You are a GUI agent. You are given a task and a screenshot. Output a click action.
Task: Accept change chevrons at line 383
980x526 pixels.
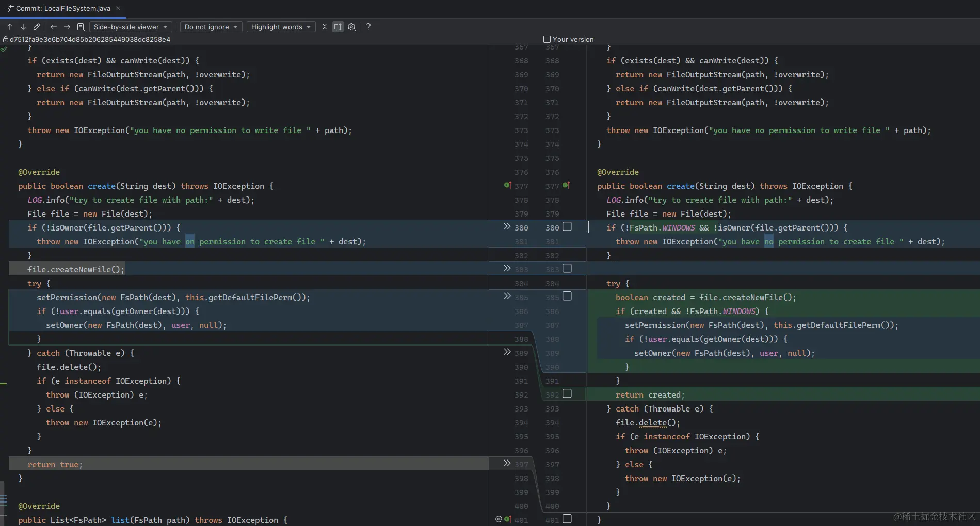(x=507, y=268)
